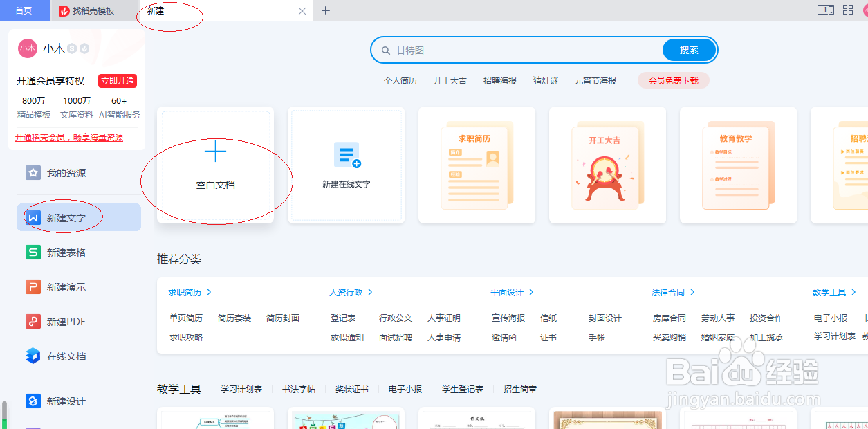Click the red 立即开通 button

click(x=118, y=81)
